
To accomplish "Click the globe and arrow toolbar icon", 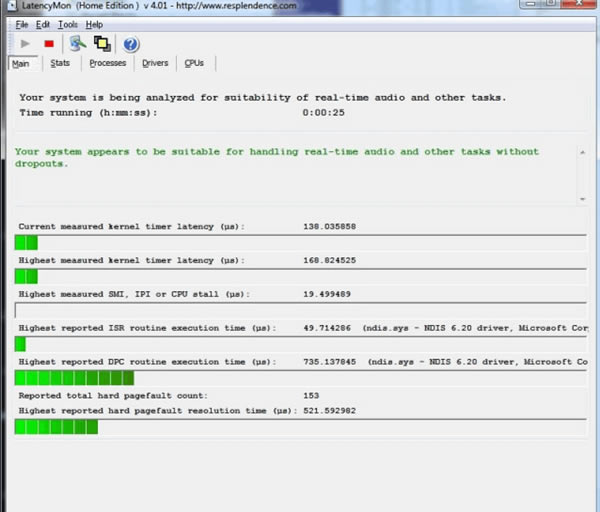I will tap(77, 43).
